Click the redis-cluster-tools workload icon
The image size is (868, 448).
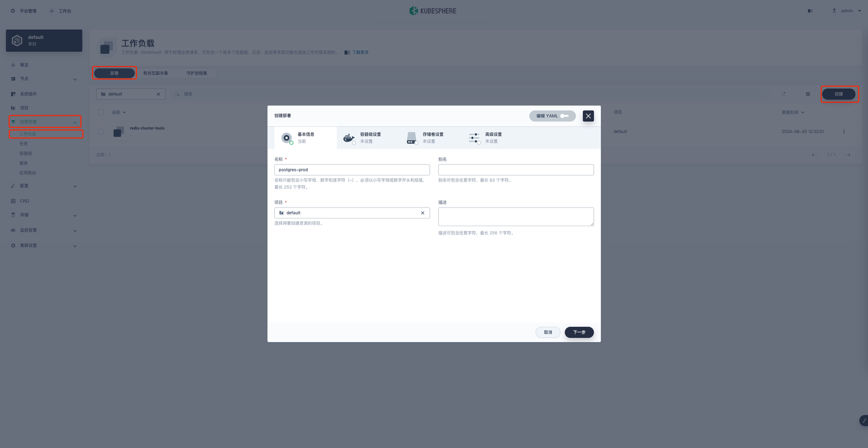[119, 132]
